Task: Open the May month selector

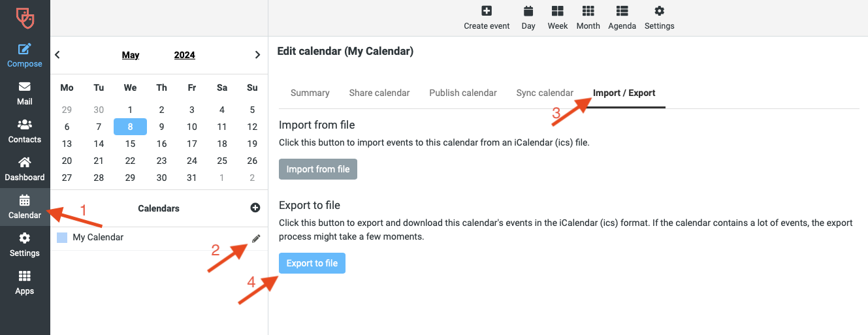Action: [131, 55]
